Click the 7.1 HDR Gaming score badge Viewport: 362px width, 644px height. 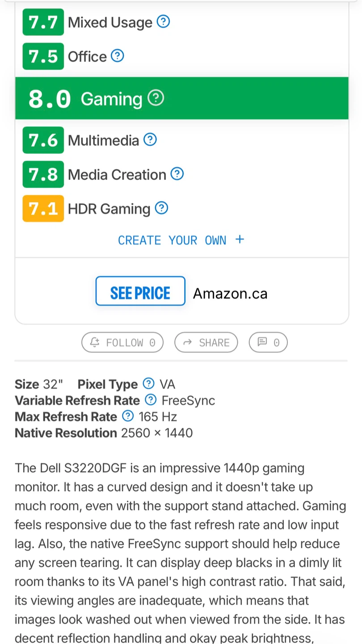(x=43, y=208)
